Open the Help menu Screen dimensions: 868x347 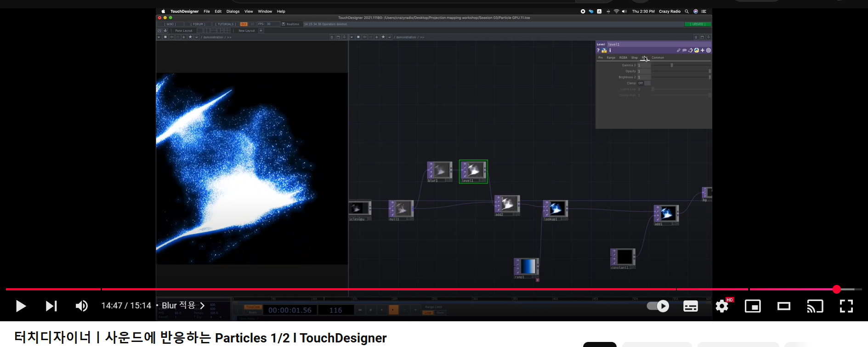pos(281,11)
